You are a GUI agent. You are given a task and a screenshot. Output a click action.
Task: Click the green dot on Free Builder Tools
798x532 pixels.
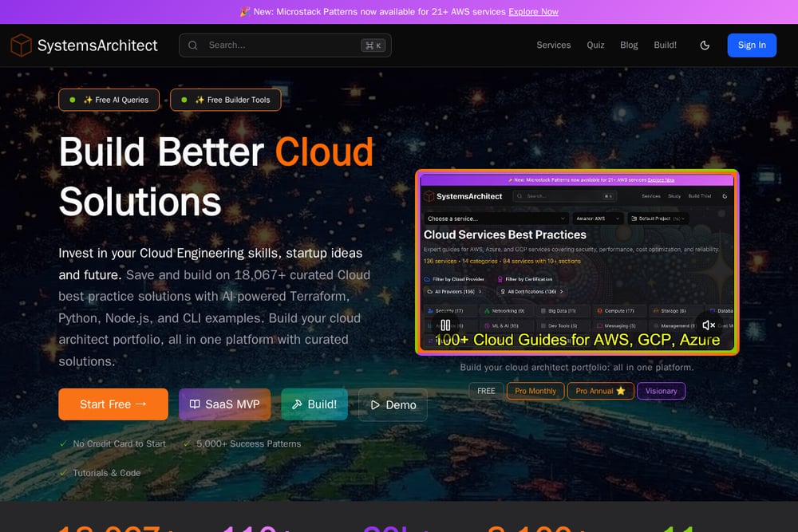click(x=184, y=100)
